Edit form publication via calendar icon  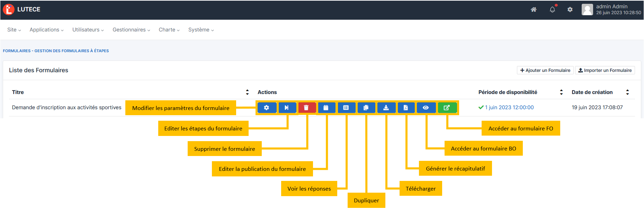pyautogui.click(x=326, y=108)
